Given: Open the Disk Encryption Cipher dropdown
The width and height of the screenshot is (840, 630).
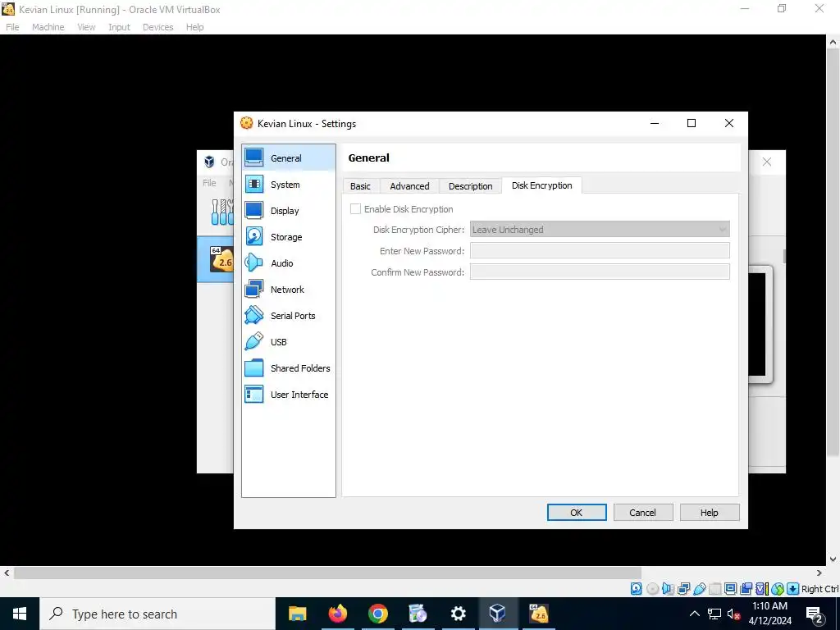Looking at the screenshot, I should point(600,230).
